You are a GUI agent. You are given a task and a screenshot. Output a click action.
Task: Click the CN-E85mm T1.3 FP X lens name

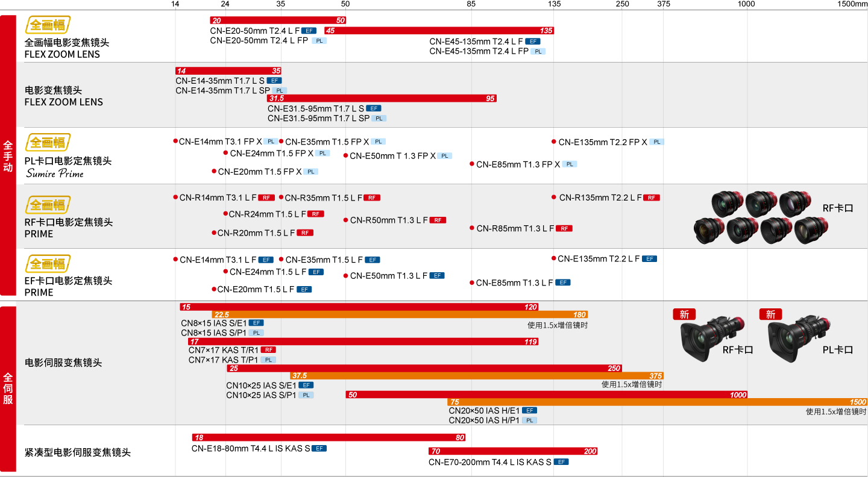(518, 164)
